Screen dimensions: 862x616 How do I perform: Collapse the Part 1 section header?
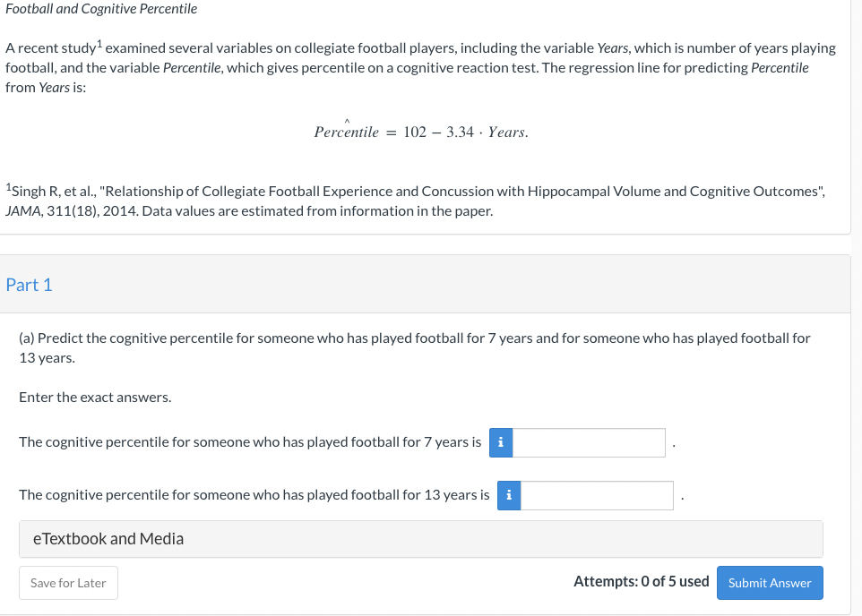pos(425,284)
